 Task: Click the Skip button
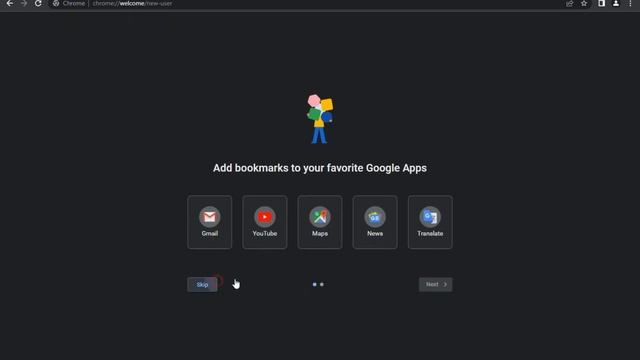pos(202,284)
